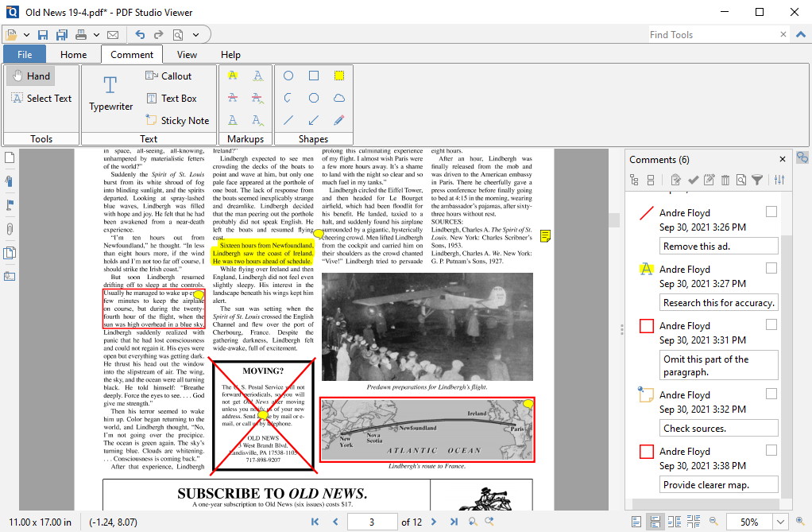Open the Home tab

pos(74,54)
